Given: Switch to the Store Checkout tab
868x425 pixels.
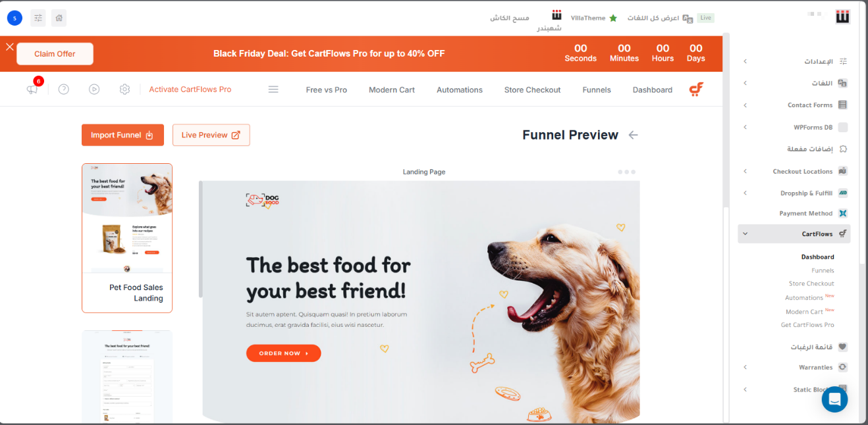Looking at the screenshot, I should point(532,90).
